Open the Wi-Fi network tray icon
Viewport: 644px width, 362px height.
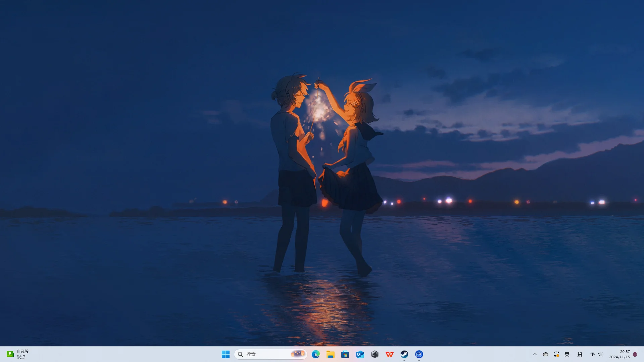593,354
